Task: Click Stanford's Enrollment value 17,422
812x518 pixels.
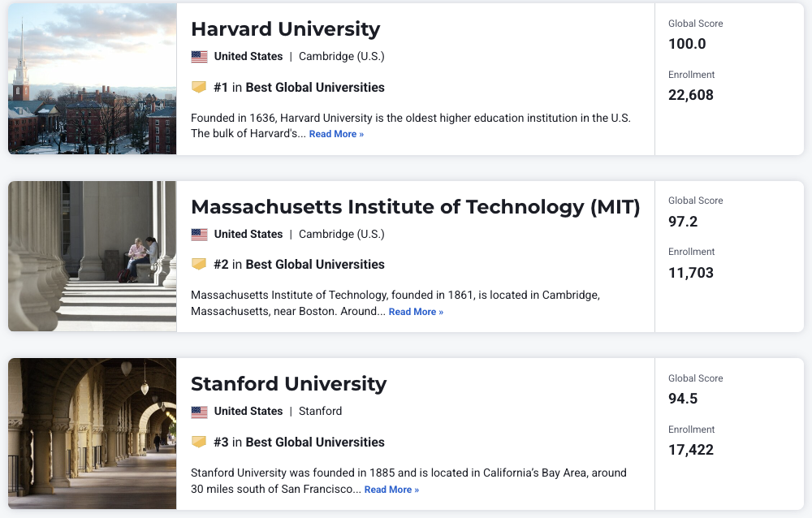Action: tap(691, 450)
